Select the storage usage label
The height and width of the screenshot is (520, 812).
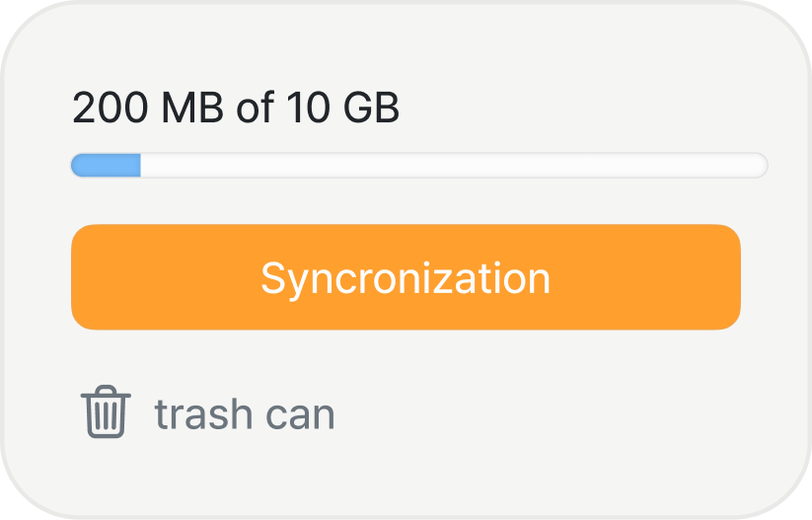point(236,109)
